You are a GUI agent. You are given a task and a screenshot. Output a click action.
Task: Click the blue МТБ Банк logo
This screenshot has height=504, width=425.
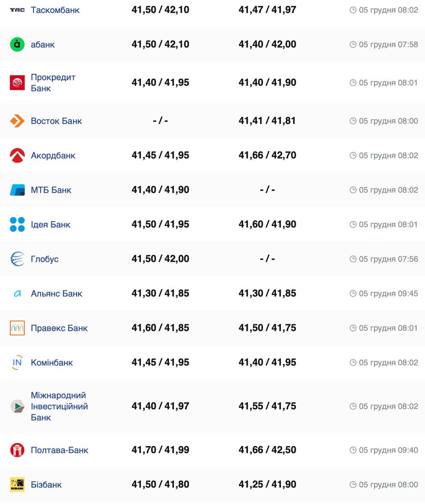pos(17,190)
